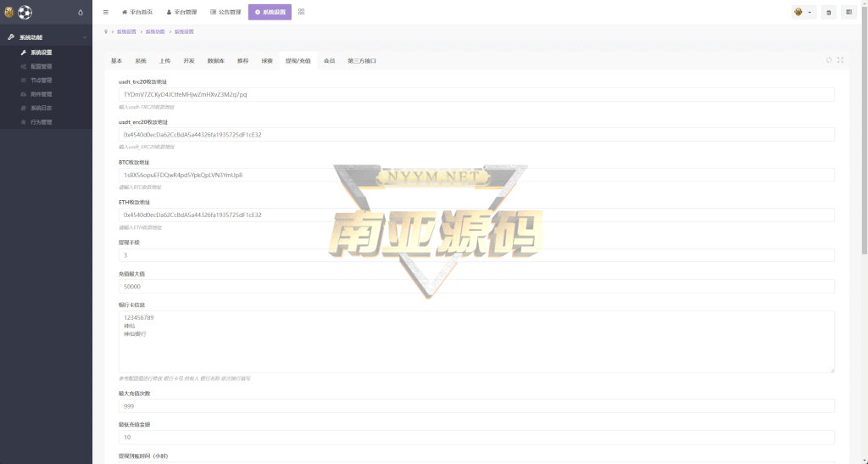Screen dimensions: 868x464
Task: Click the trash clear-cache icon
Action: (x=828, y=13)
